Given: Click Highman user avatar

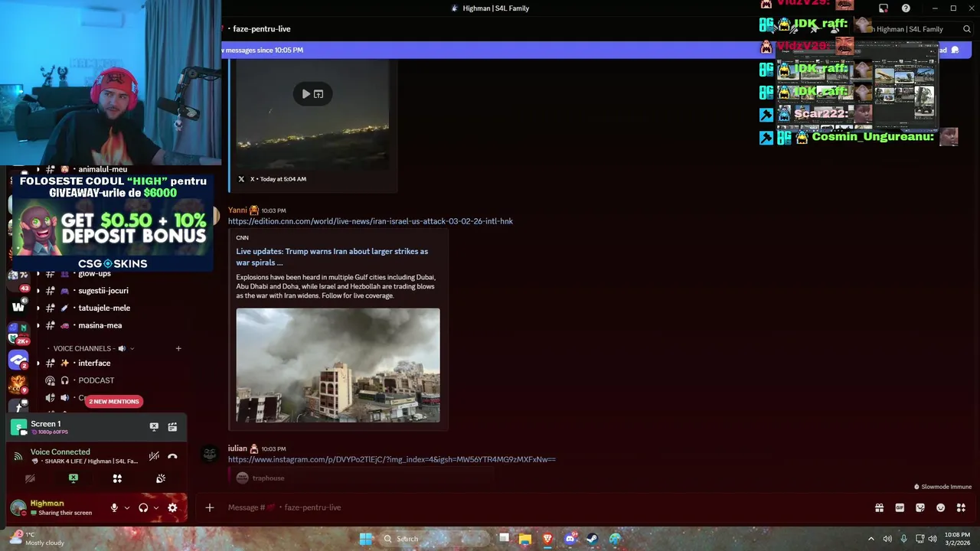Looking at the screenshot, I should pyautogui.click(x=18, y=507).
